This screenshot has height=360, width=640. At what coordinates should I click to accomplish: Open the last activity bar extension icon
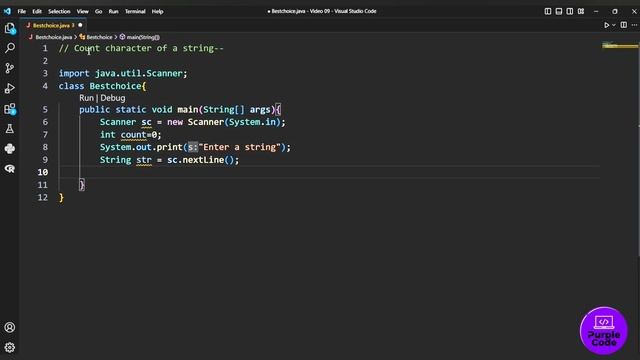[10, 169]
